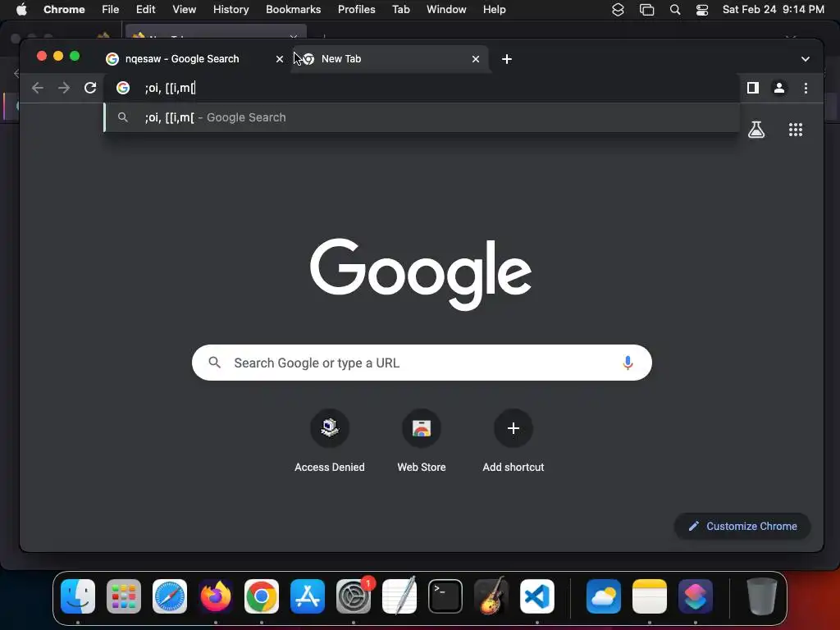Choose the ';oi, [[i,m[' Google Search suggestion
Viewport: 840px width, 630px height.
(x=422, y=117)
